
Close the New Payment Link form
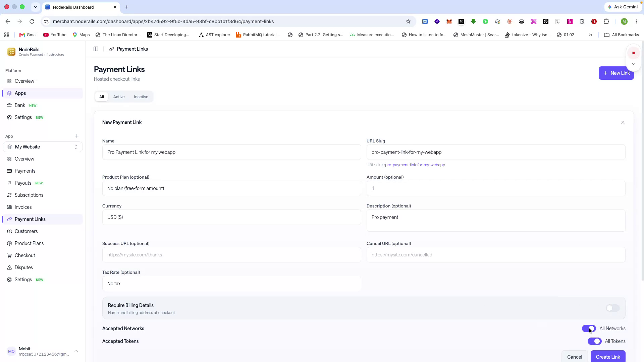pyautogui.click(x=623, y=122)
